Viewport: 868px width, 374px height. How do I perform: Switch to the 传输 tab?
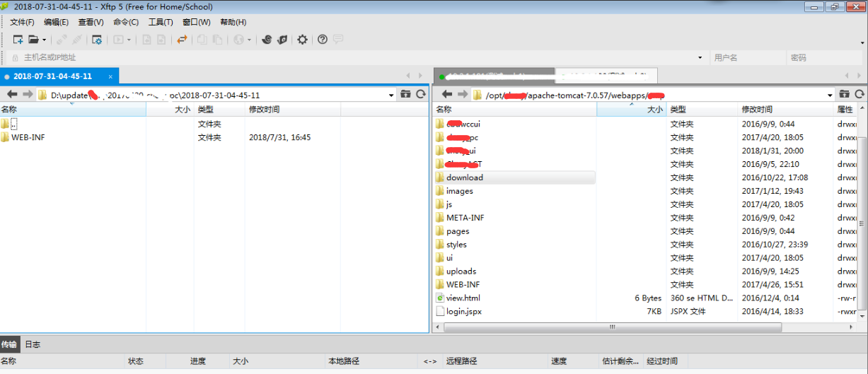tap(8, 344)
